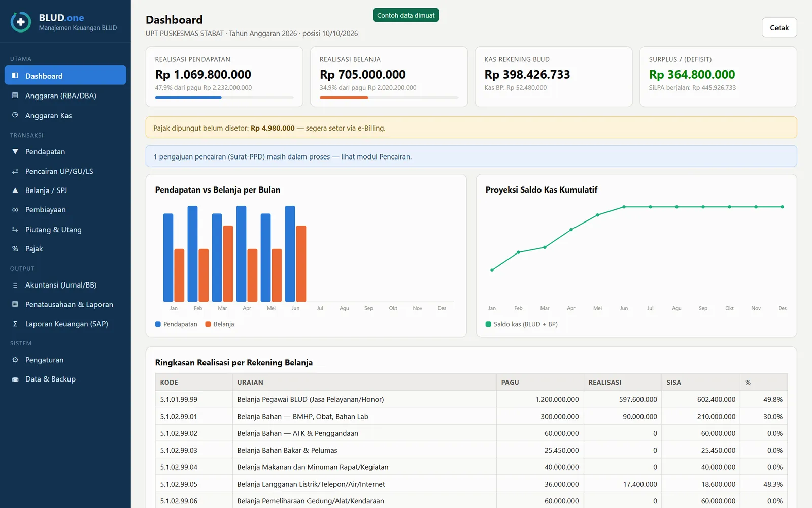Click the Akuntansi (Jurnal/BB) lines icon

click(15, 285)
